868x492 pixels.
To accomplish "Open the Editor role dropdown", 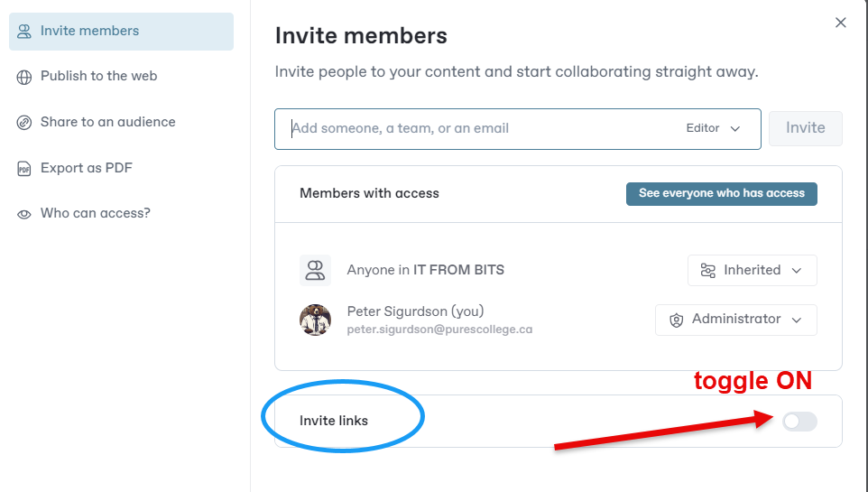I will (x=713, y=128).
